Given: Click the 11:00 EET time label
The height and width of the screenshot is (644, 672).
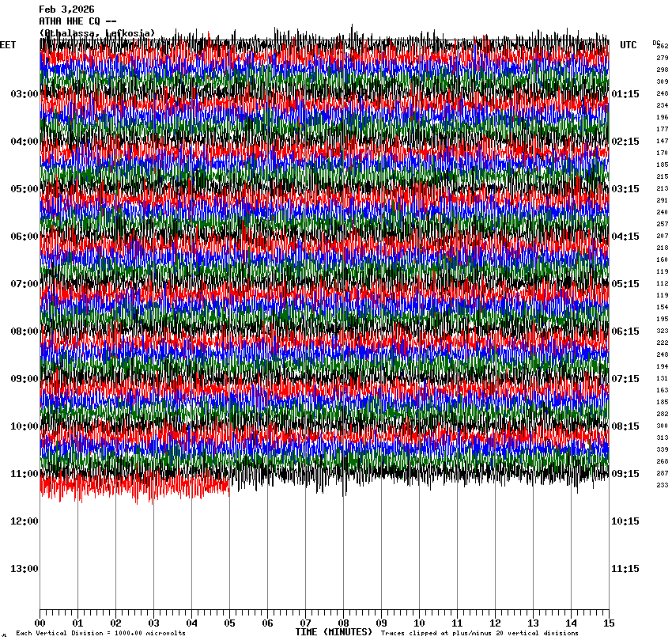Looking at the screenshot, I should tap(24, 474).
